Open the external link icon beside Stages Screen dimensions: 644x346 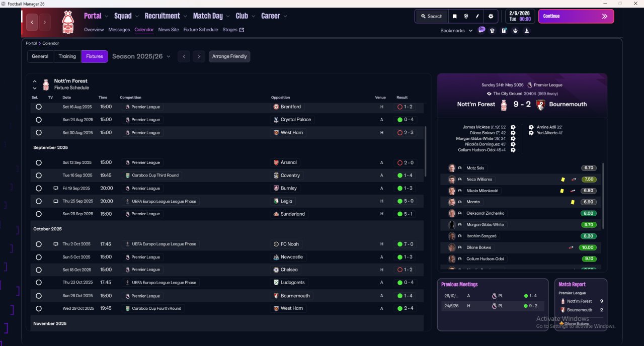(242, 30)
